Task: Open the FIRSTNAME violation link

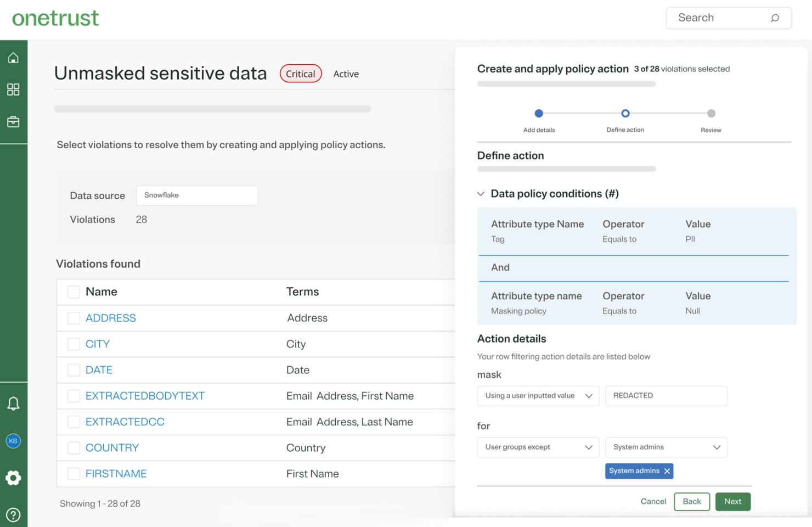Action: click(116, 474)
